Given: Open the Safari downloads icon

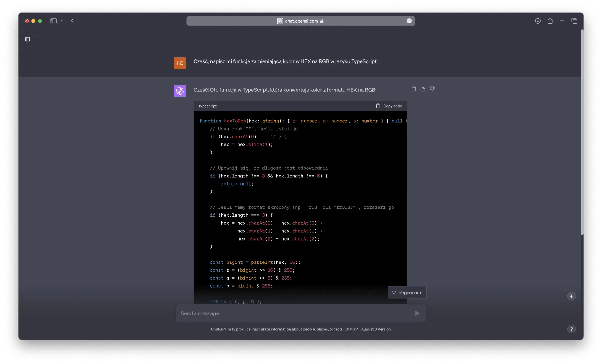Looking at the screenshot, I should click(538, 21).
